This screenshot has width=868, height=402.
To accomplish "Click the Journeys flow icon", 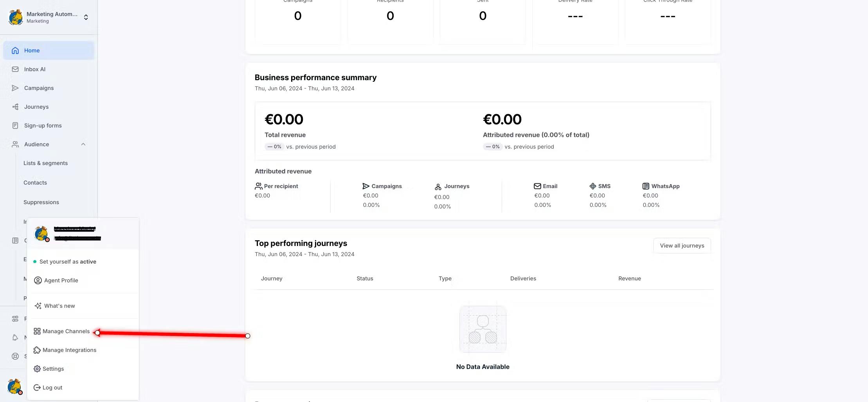I will [x=15, y=107].
